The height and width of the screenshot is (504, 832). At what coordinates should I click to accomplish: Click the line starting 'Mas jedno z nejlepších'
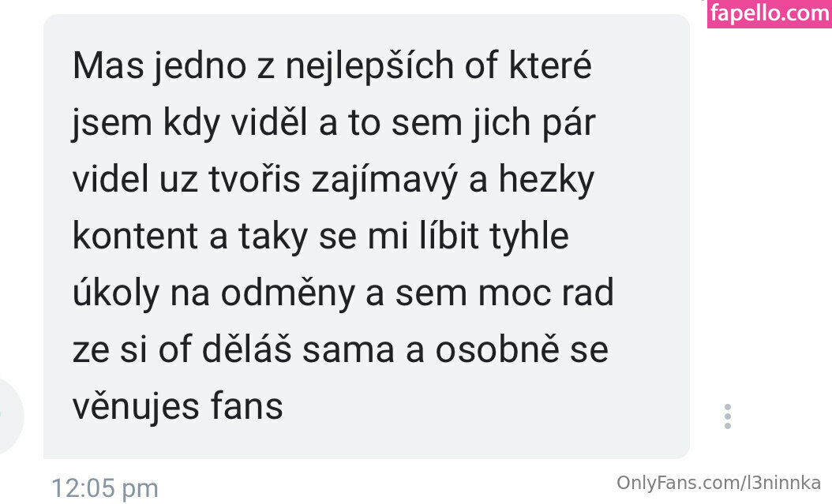(332, 65)
